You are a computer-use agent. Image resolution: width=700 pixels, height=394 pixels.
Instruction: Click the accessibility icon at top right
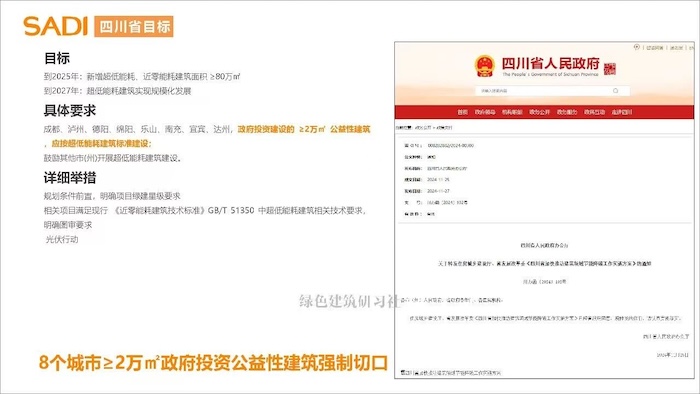(637, 47)
